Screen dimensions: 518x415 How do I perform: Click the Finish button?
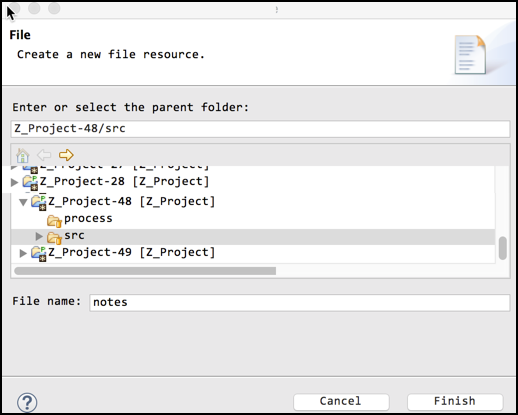tap(455, 402)
